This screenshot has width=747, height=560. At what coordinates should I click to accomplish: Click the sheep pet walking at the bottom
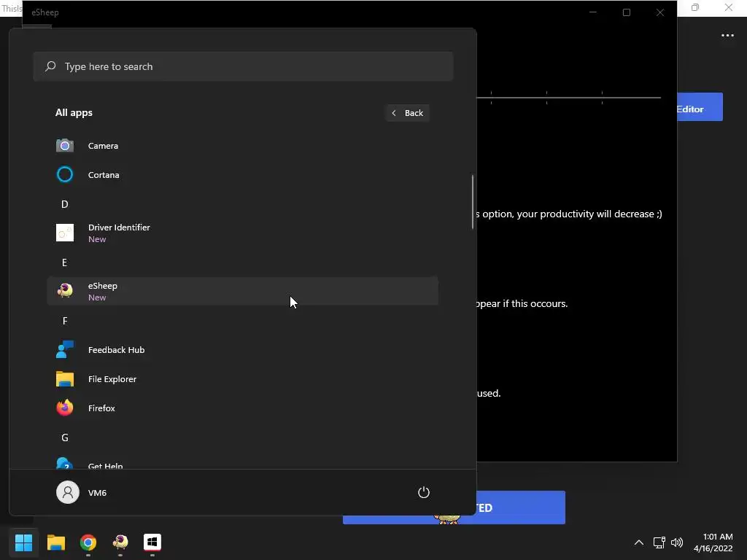click(447, 519)
